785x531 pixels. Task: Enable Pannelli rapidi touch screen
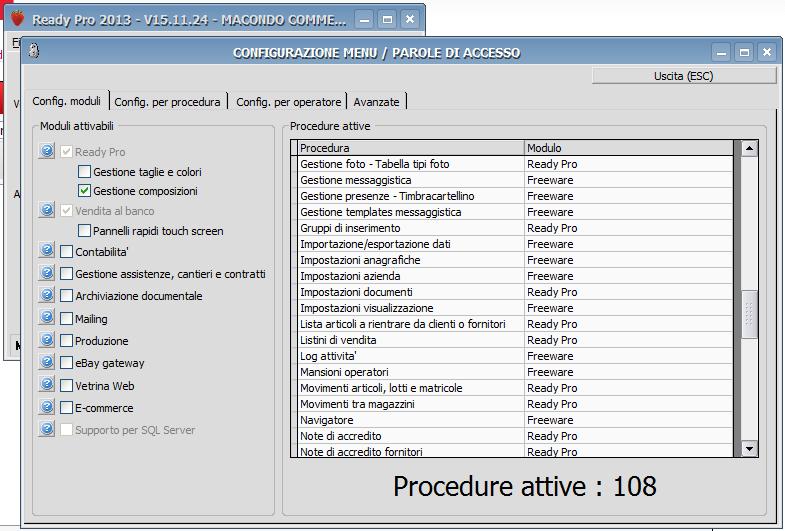click(x=84, y=231)
